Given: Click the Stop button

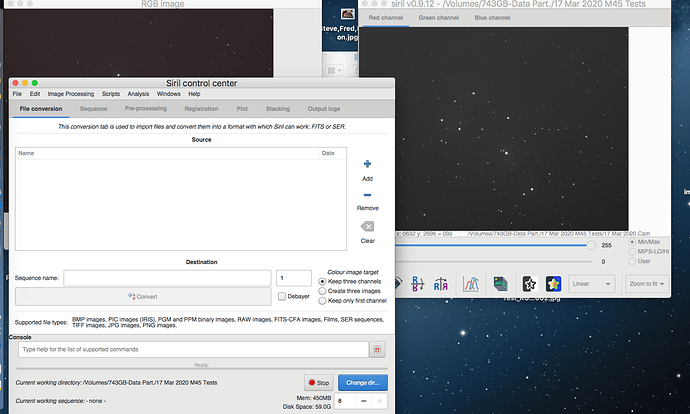Looking at the screenshot, I should point(319,383).
